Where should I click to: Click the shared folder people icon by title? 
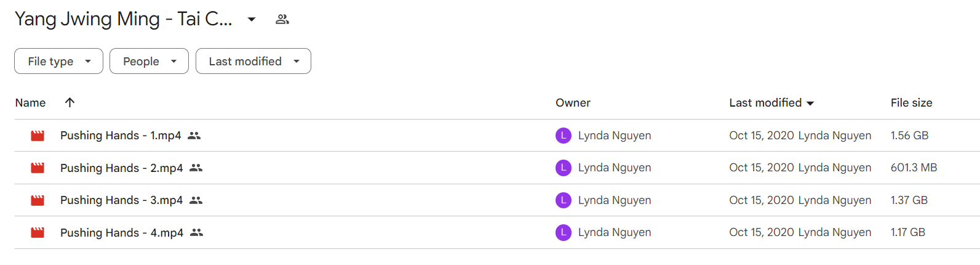[x=282, y=19]
